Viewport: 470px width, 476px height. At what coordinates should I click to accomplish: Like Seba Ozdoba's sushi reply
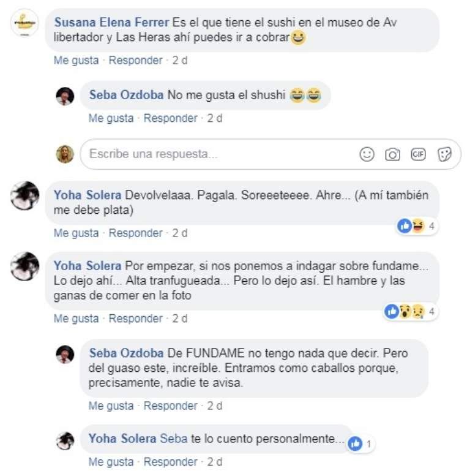[x=111, y=118]
